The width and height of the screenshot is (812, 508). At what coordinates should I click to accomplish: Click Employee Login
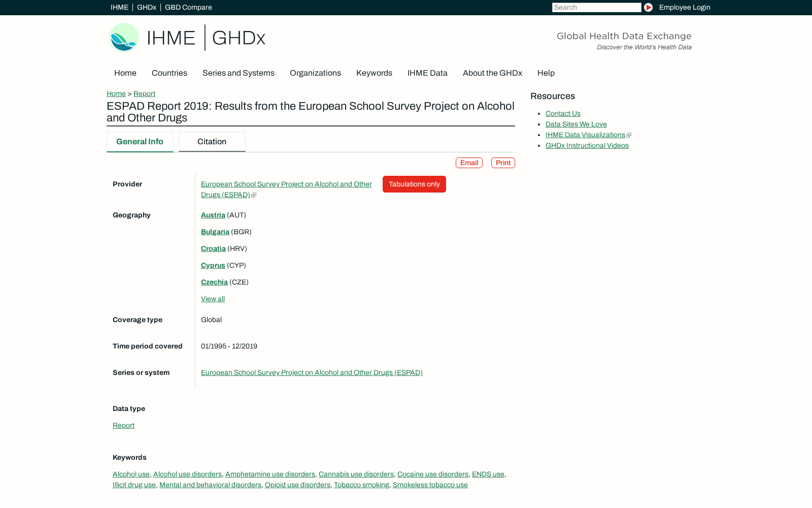click(x=685, y=8)
